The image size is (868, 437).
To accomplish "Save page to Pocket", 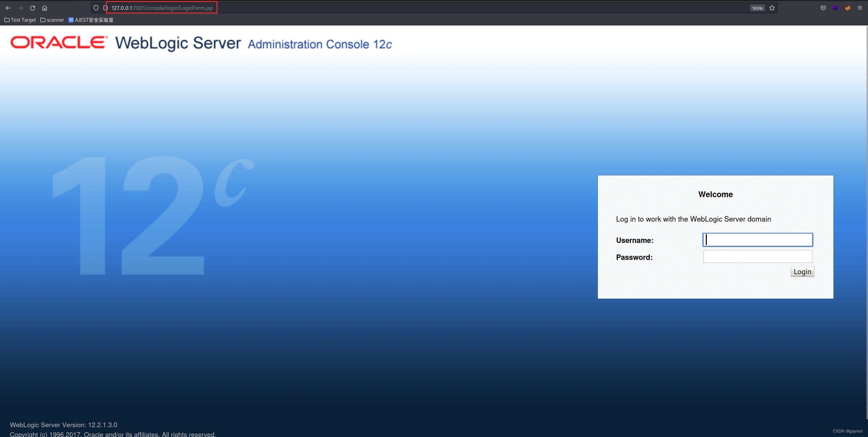I will 823,8.
